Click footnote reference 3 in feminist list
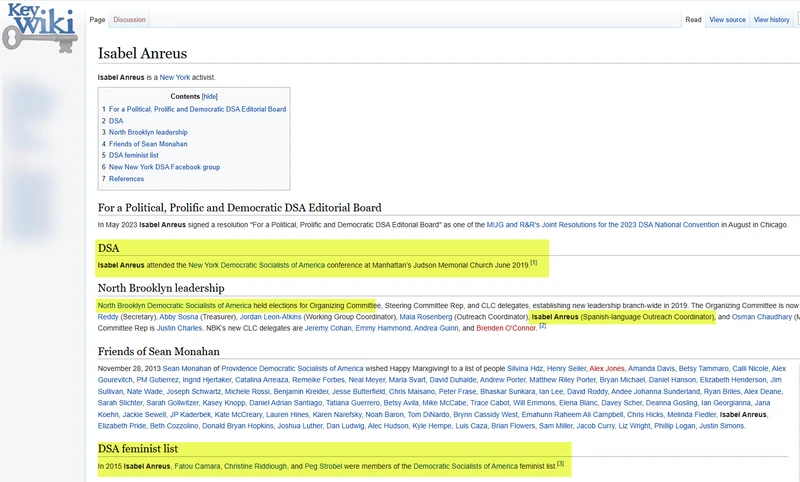This screenshot has width=800, height=482. [x=561, y=463]
